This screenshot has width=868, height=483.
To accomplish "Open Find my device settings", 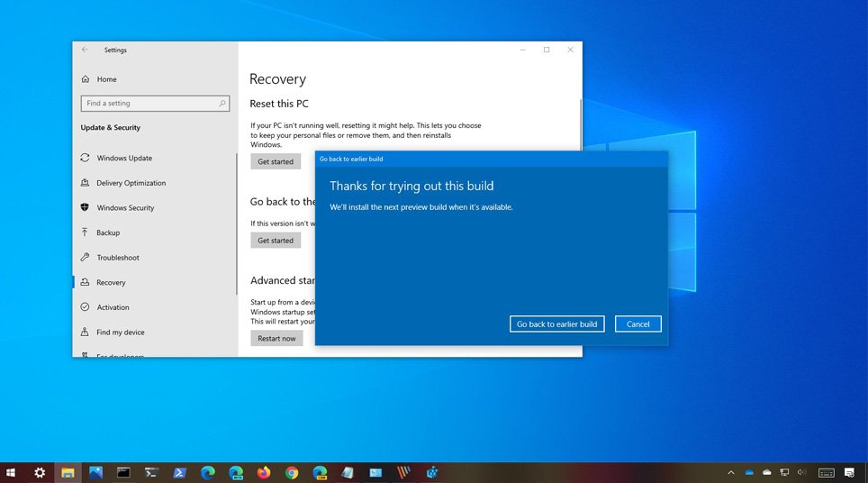I will (120, 333).
